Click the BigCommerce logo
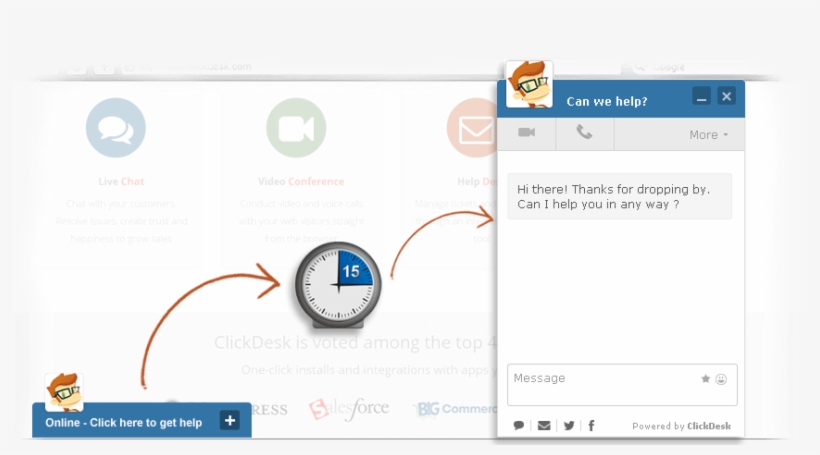This screenshot has width=820, height=455. 455,409
